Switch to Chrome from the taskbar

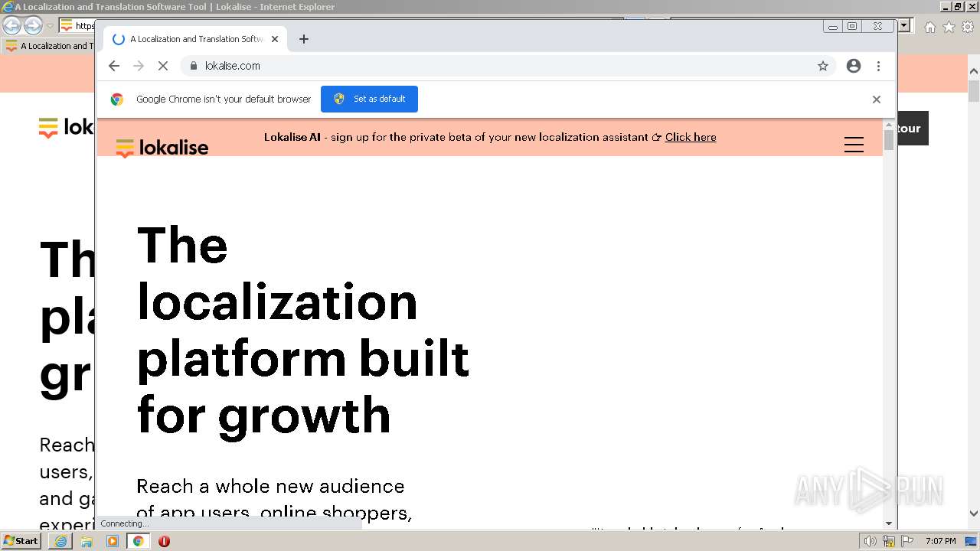138,541
